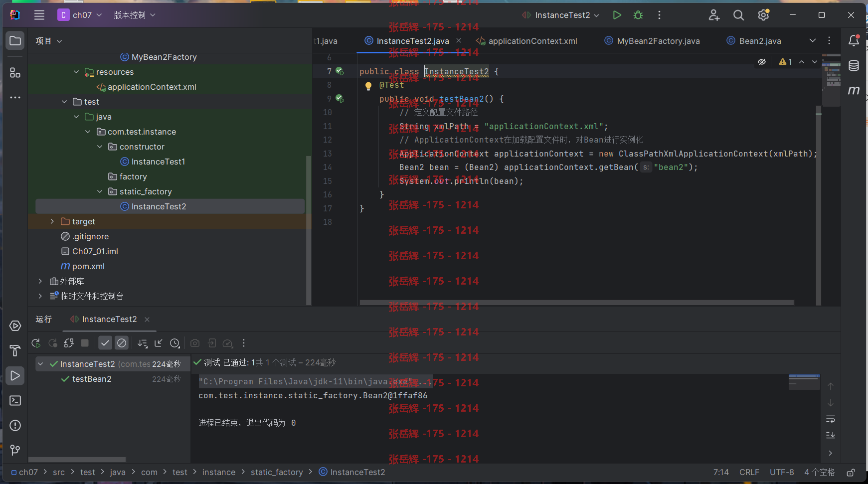This screenshot has width=868, height=484.
Task: Open the Structure tool window icon
Action: tap(15, 73)
